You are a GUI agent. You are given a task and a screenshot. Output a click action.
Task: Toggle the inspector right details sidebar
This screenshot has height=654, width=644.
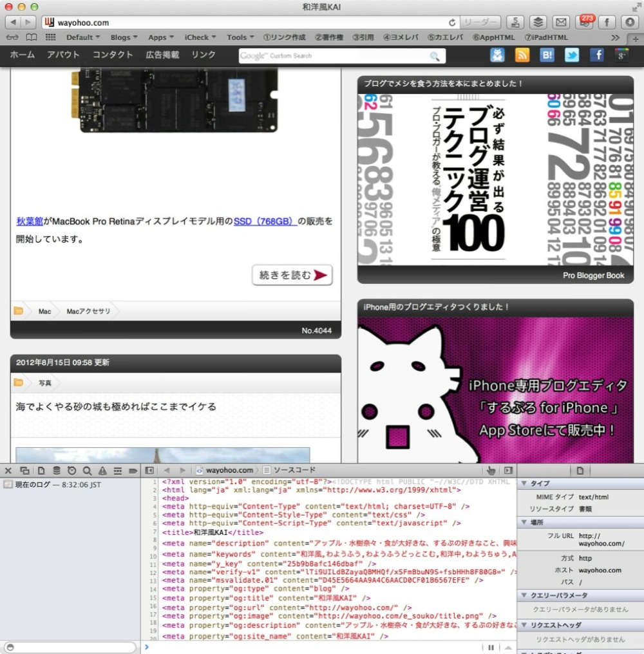(x=508, y=471)
